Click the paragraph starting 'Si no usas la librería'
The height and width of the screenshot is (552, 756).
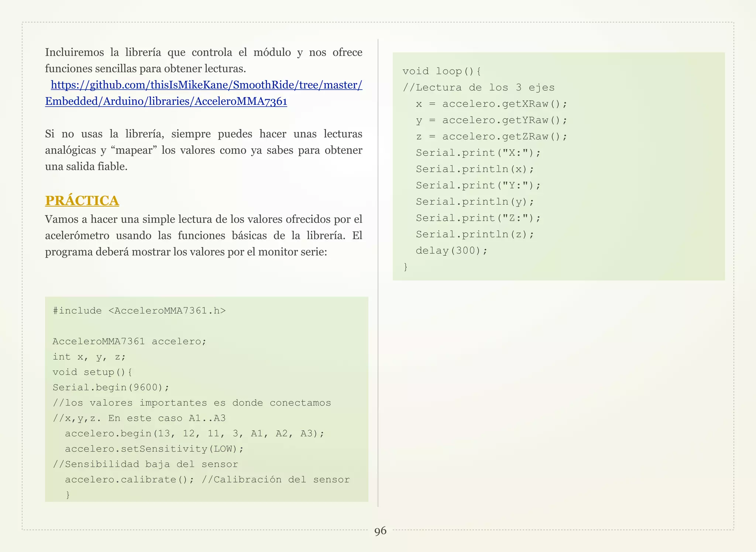click(x=204, y=150)
